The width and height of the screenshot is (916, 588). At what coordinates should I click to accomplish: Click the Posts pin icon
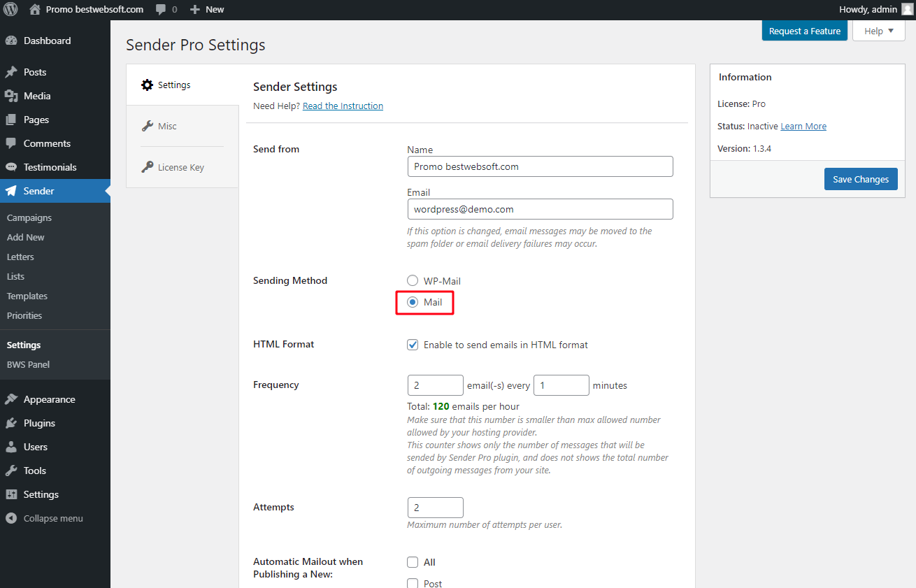[x=11, y=72]
